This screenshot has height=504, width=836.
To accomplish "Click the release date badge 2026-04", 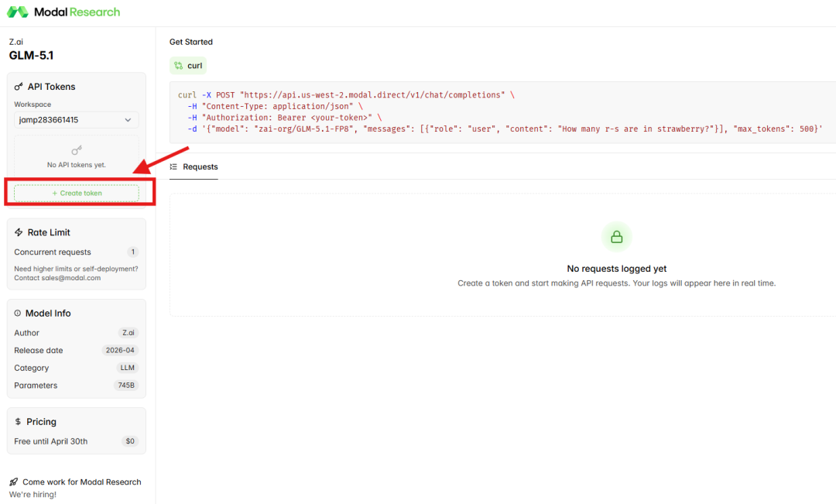I will click(120, 351).
